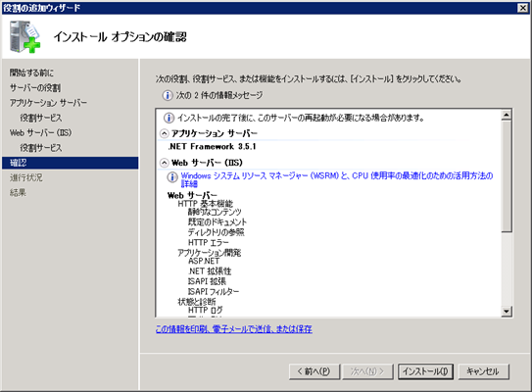Select 役割サービス under Web サーバー (IIS) in sidebar
532x392 pixels.
pos(41,148)
